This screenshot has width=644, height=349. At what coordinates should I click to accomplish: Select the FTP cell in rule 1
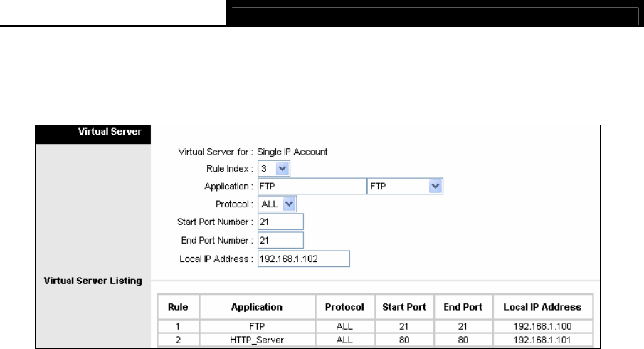tap(257, 326)
